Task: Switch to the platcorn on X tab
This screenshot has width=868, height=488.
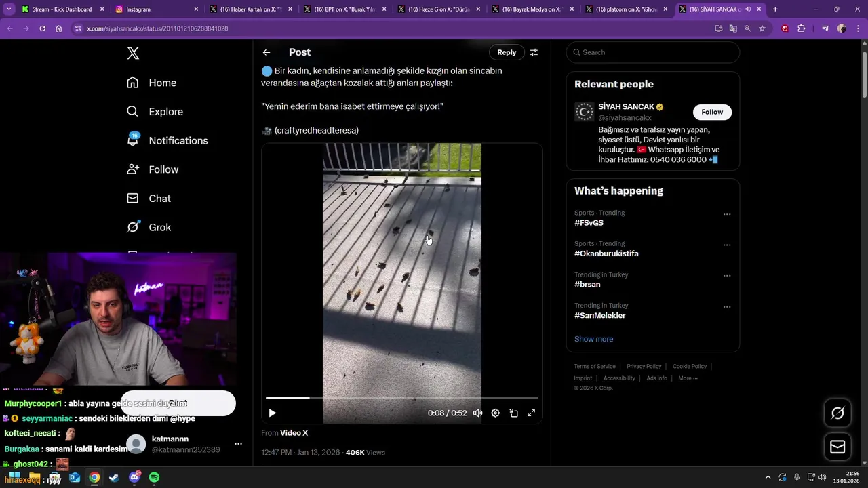Action: click(626, 9)
